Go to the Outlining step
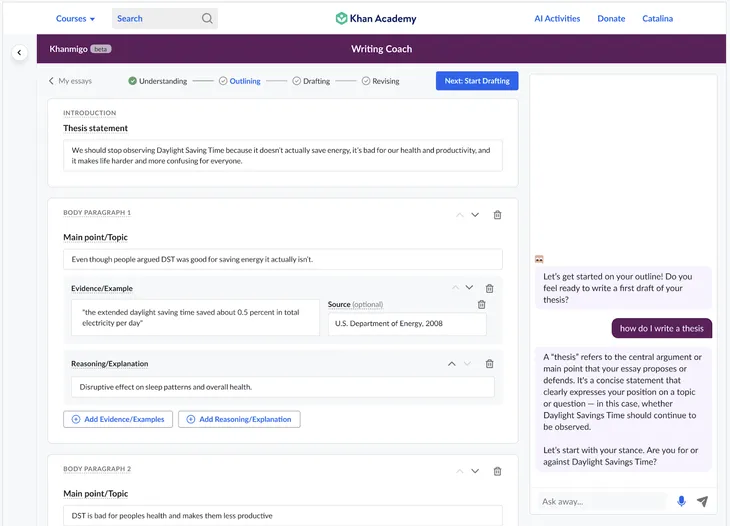 point(240,81)
